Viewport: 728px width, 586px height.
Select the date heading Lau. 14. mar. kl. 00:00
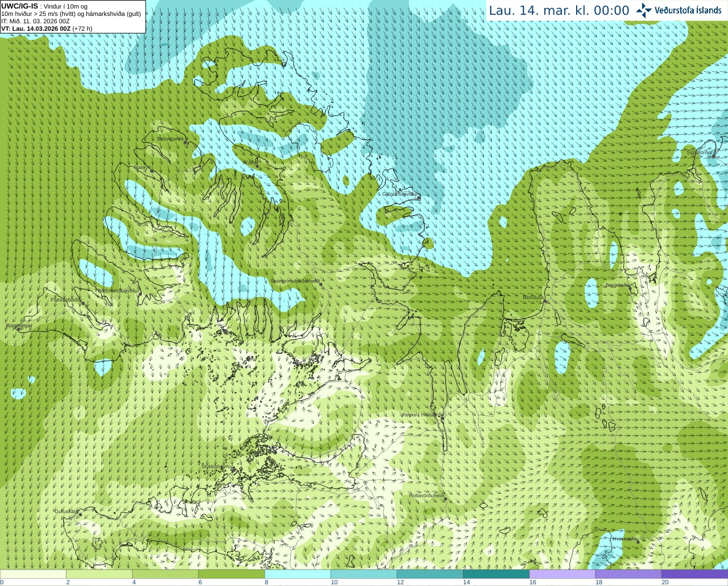coord(559,11)
